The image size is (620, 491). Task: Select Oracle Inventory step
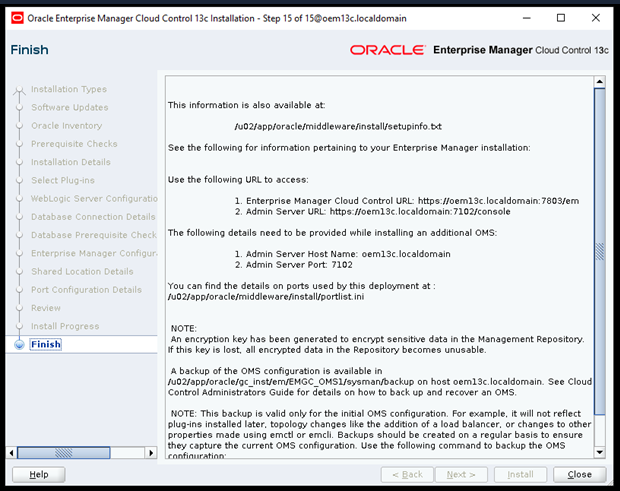pyautogui.click(x=66, y=126)
